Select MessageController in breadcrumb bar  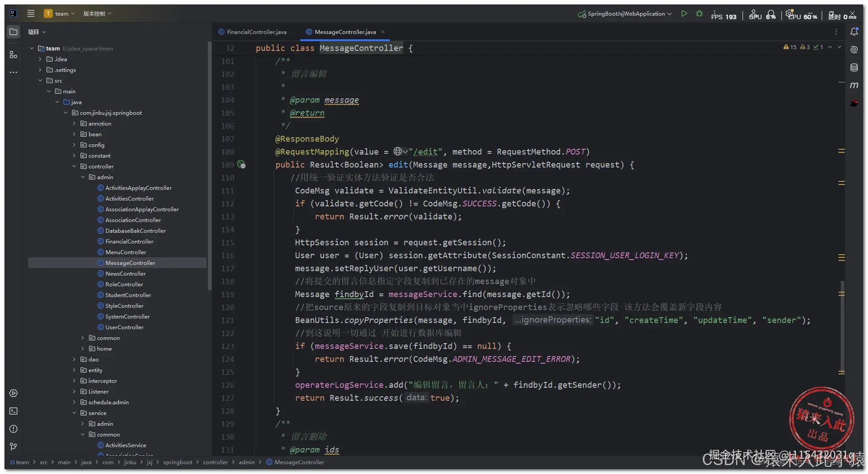[295, 462]
